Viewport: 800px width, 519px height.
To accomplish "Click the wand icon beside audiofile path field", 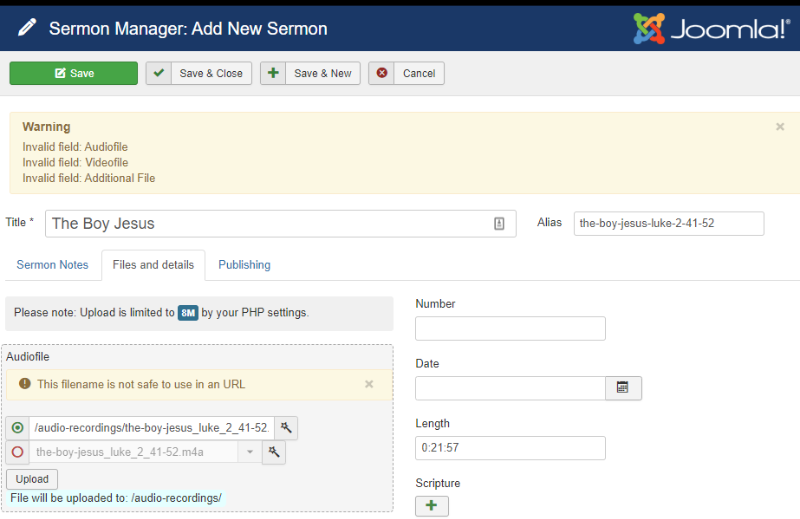I will [286, 428].
